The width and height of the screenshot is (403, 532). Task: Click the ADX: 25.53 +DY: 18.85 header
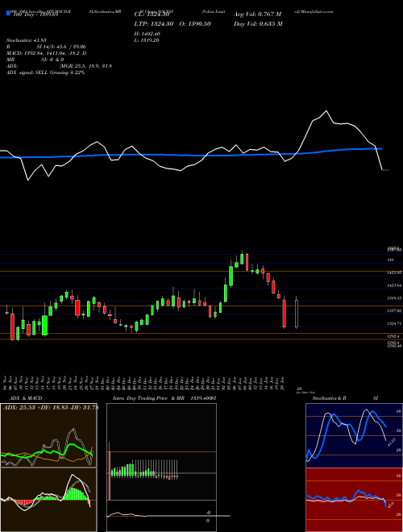click(50, 408)
